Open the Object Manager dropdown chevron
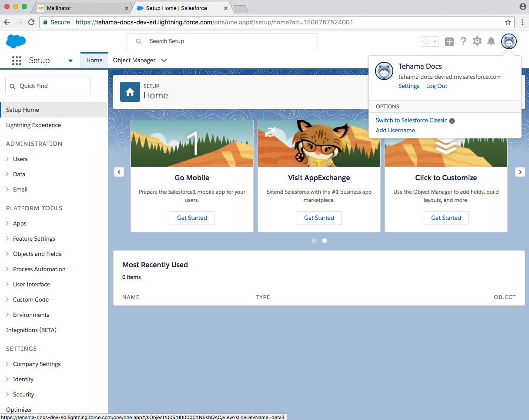The image size is (529, 420). click(164, 60)
